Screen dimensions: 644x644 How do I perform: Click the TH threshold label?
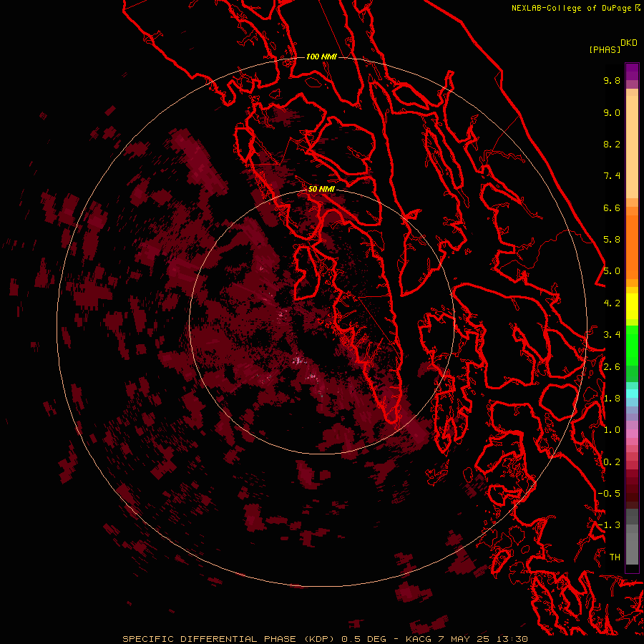pyautogui.click(x=615, y=557)
